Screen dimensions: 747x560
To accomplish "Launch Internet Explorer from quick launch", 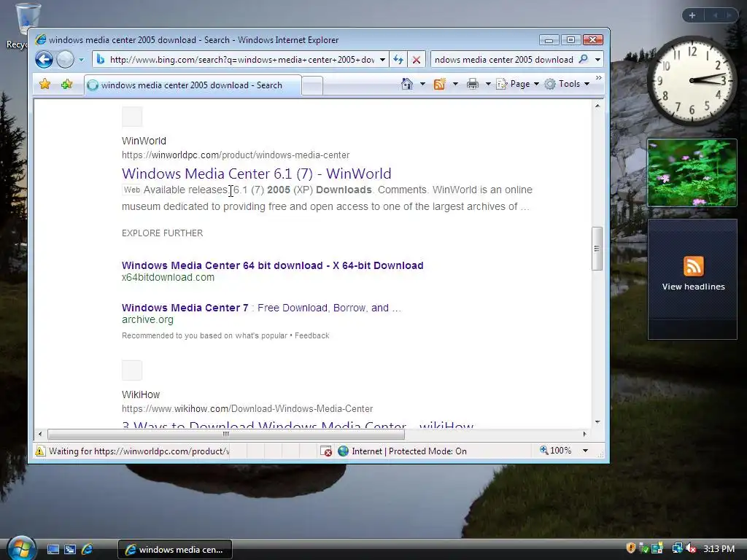I will pos(88,550).
